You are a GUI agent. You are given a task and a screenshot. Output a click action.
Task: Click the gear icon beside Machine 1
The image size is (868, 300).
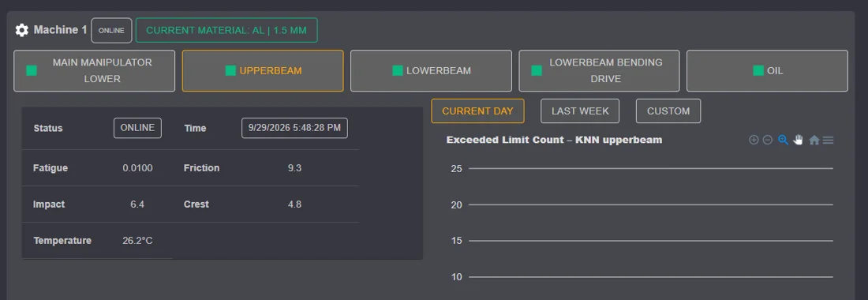click(21, 30)
